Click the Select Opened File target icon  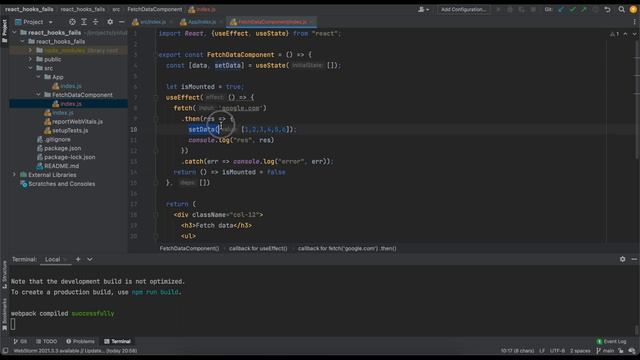[x=72, y=22]
